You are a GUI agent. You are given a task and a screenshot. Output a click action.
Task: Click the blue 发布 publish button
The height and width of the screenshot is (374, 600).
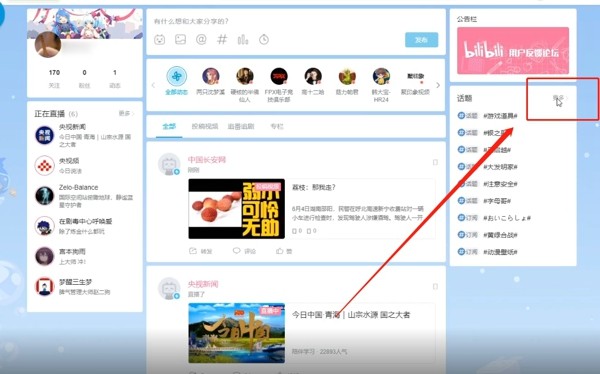pos(421,40)
